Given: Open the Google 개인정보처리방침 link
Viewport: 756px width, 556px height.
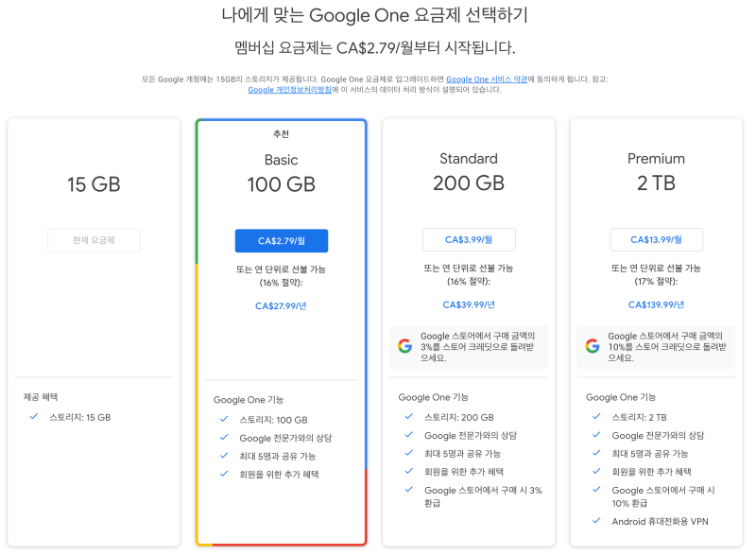Looking at the screenshot, I should [x=289, y=90].
